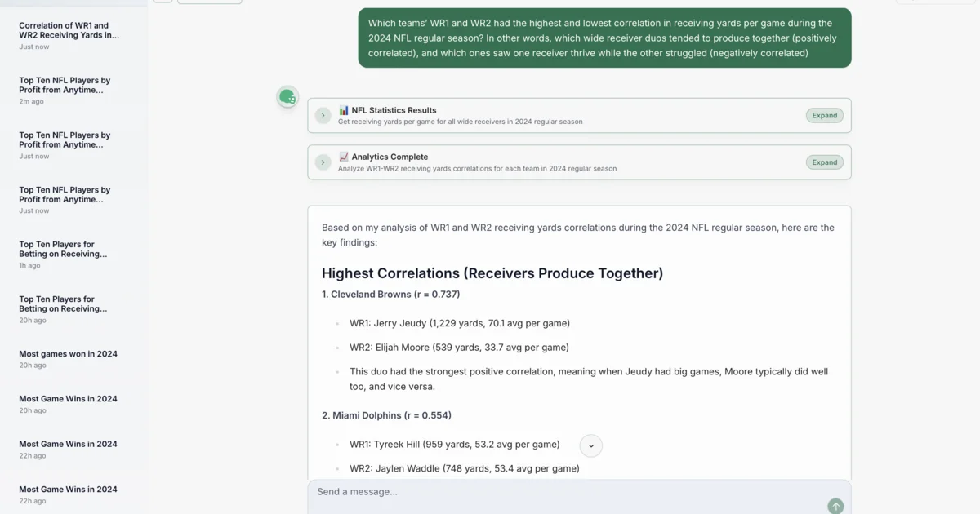
Task: Open chat Correlation of WR1 and WR2 Receiving Yards
Action: [x=69, y=35]
